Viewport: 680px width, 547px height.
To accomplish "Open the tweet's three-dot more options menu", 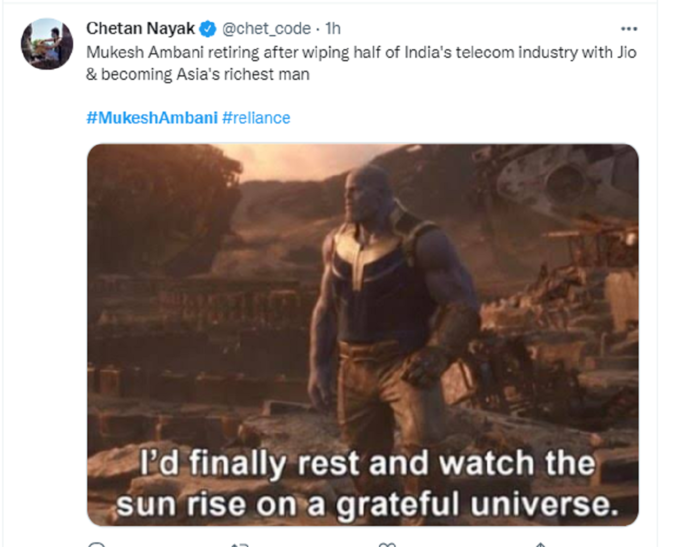I will [x=629, y=29].
